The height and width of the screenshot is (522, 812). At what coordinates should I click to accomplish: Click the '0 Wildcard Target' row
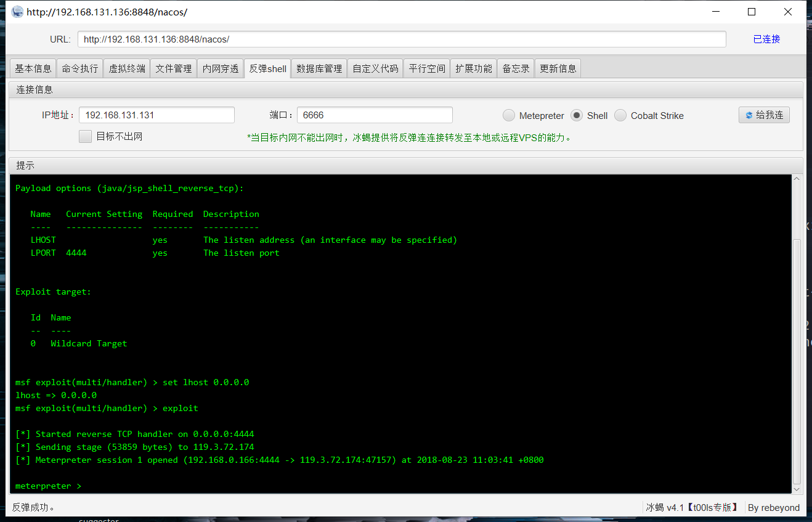(79, 343)
